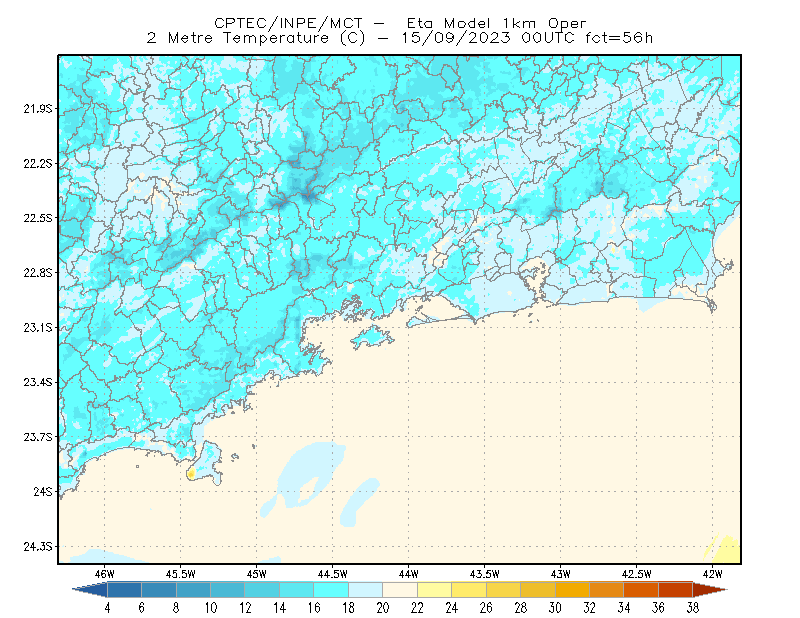This screenshot has height=618, width=800.
Task: Select the 22 to 24 light yellow legend swatch
Action: [x=435, y=590]
